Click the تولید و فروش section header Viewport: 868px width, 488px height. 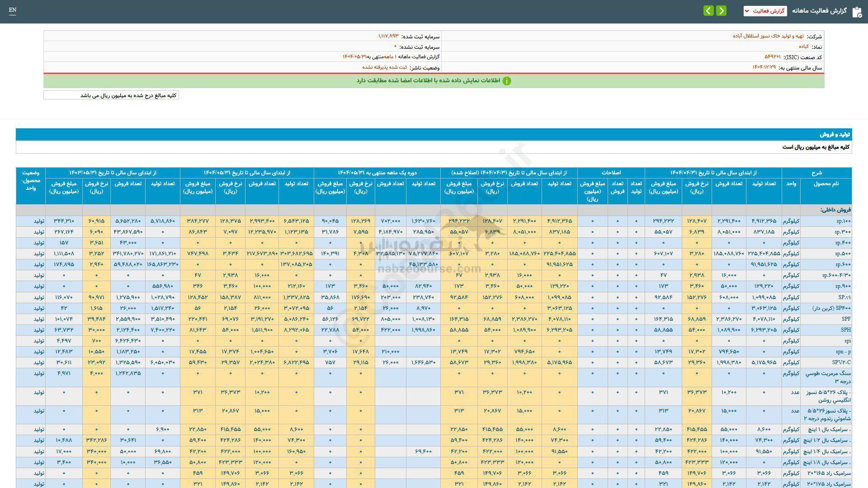click(835, 135)
